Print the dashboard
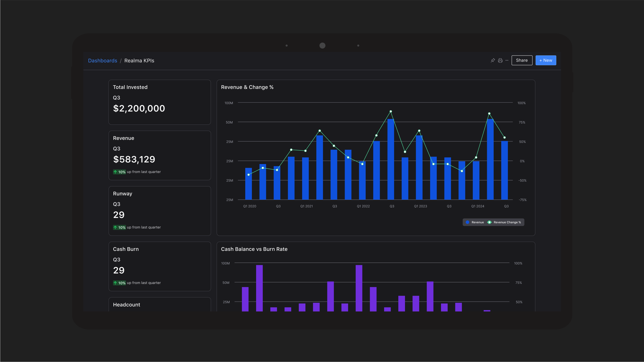644x362 pixels. (500, 60)
